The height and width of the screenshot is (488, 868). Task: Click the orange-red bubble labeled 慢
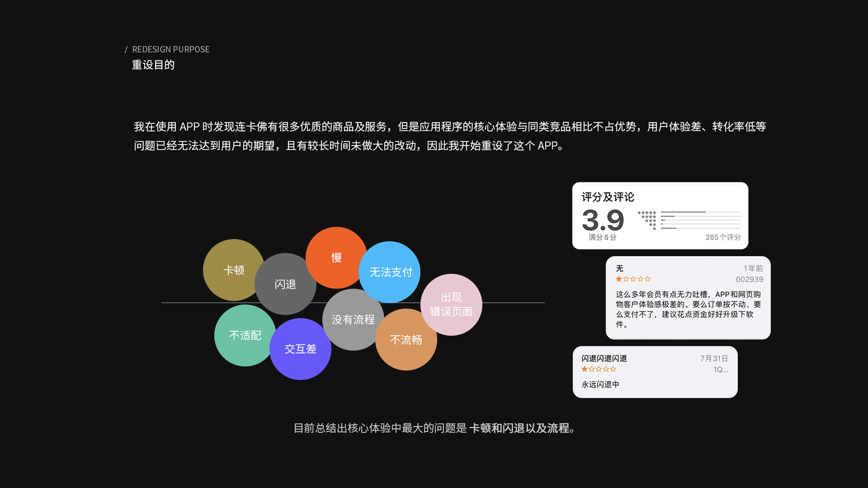tap(337, 257)
